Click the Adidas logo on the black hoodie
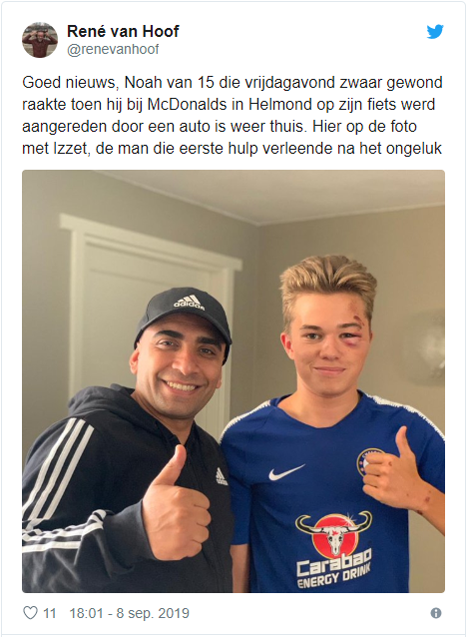The width and height of the screenshot is (468, 637). coord(221,476)
